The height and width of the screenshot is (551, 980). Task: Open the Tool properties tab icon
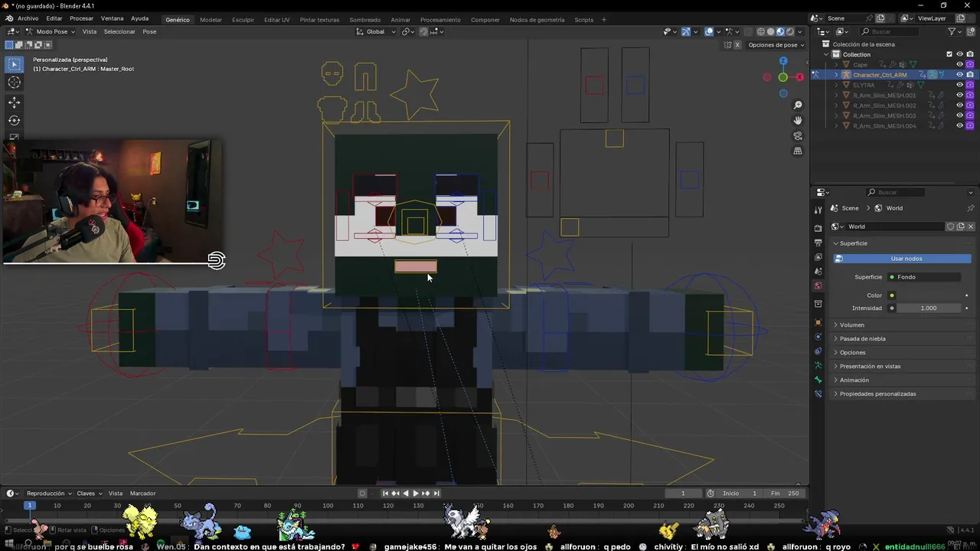tap(818, 210)
